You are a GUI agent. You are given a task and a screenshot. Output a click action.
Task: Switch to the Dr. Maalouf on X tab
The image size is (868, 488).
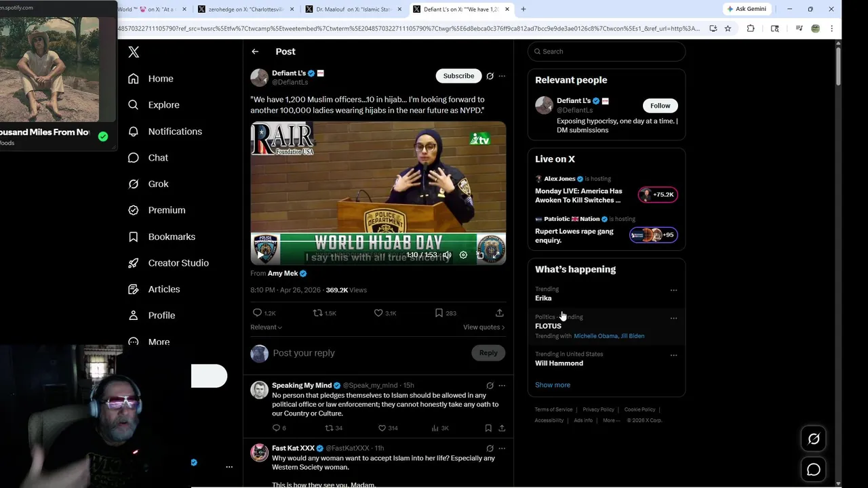[354, 9]
